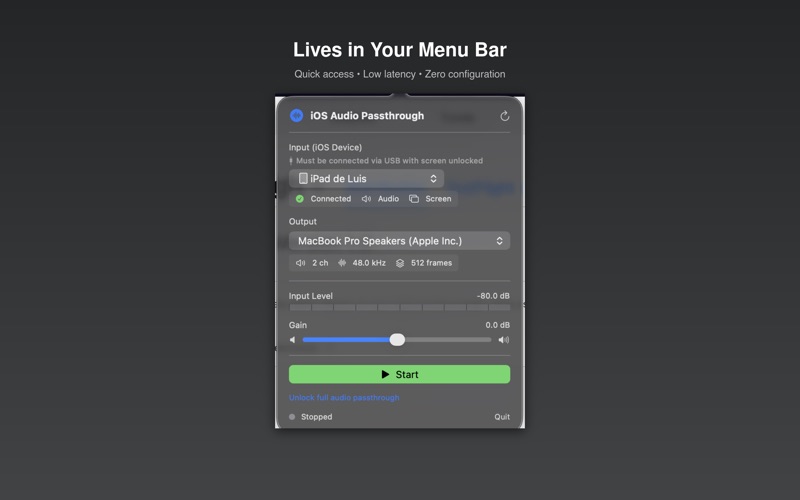This screenshot has width=800, height=500.
Task: Click the Gain slider thumb
Action: pyautogui.click(x=397, y=340)
